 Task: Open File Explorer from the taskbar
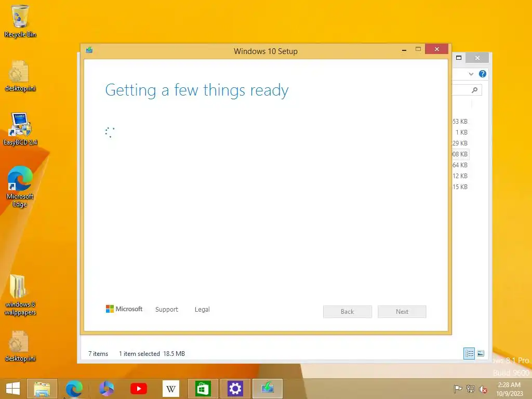[x=42, y=389]
